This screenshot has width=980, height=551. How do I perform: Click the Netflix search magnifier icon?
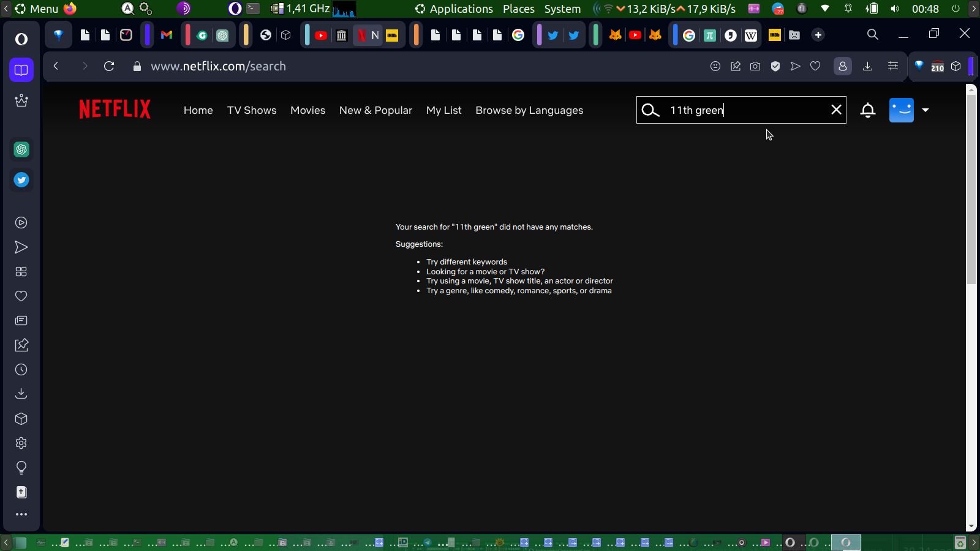click(650, 110)
